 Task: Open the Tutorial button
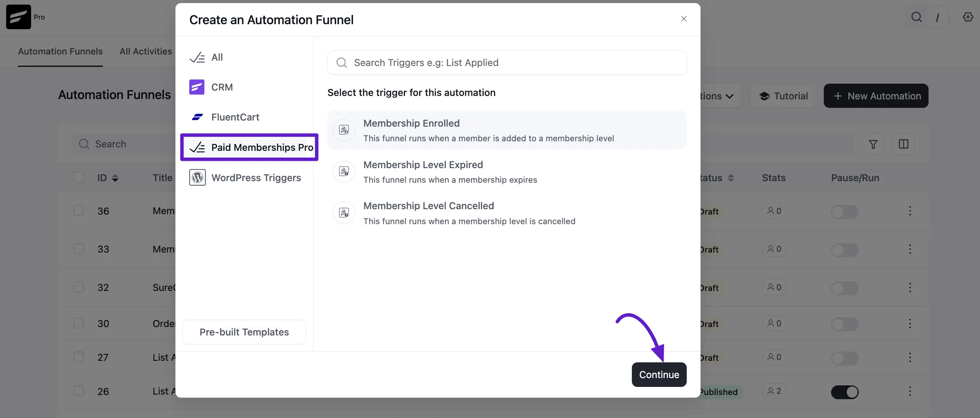(x=783, y=96)
